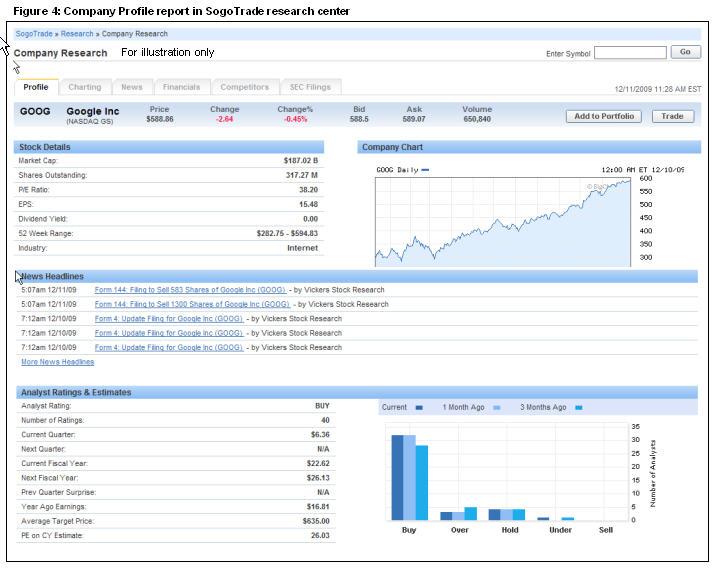This screenshot has width=713, height=568.
Task: Click Price value $588.86
Action: [x=160, y=119]
